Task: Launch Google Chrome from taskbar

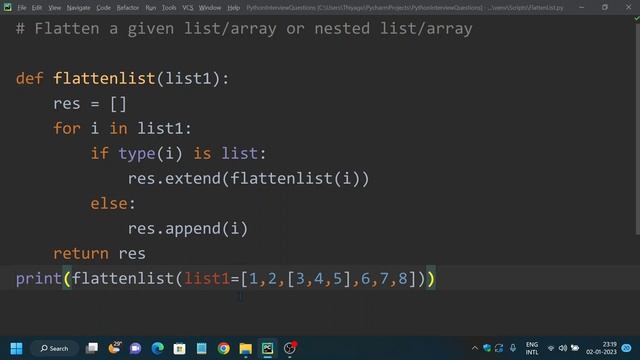Action: [223, 348]
